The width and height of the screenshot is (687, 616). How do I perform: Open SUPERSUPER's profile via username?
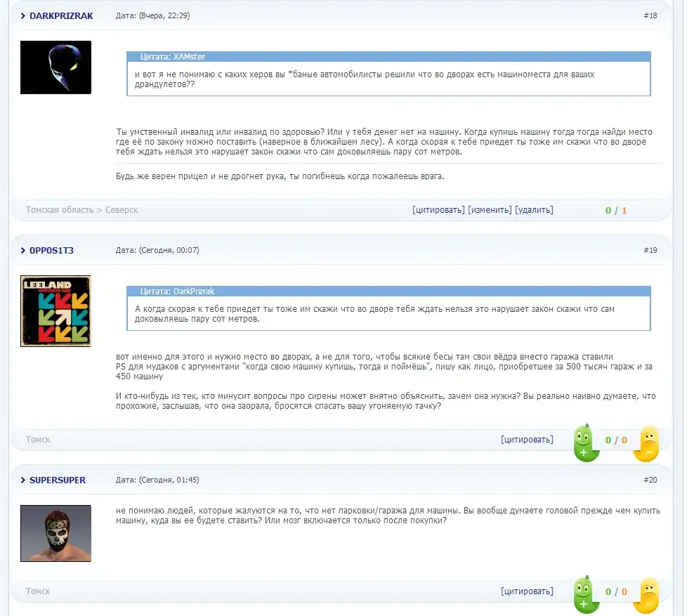coord(58,480)
